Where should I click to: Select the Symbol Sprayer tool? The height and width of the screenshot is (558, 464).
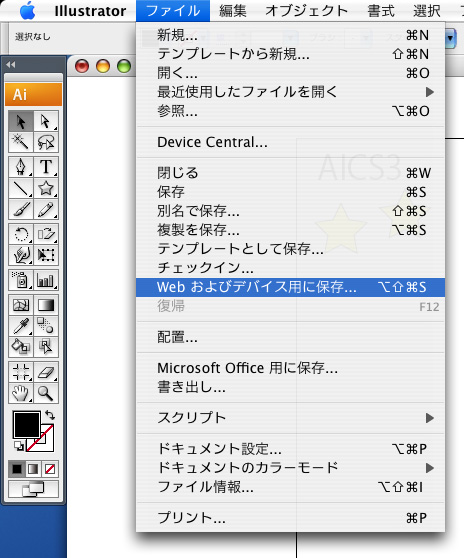click(21, 280)
